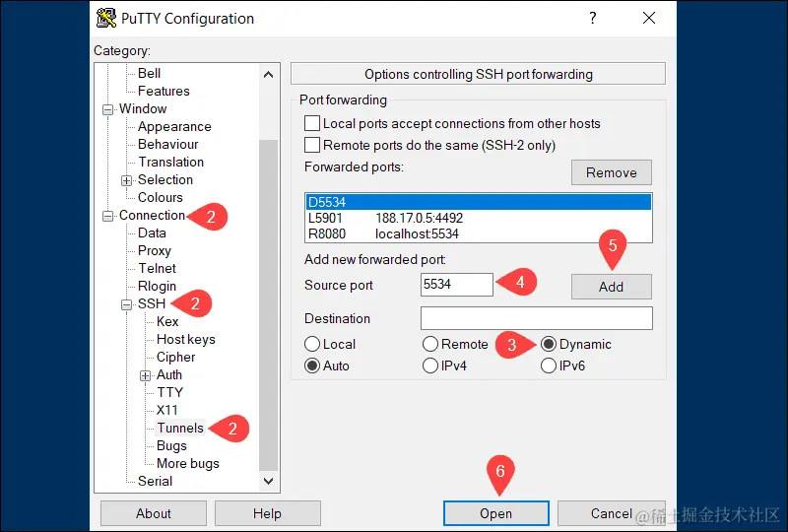This screenshot has height=532, width=788.
Task: Expand the Selection tree node
Action: (x=127, y=180)
